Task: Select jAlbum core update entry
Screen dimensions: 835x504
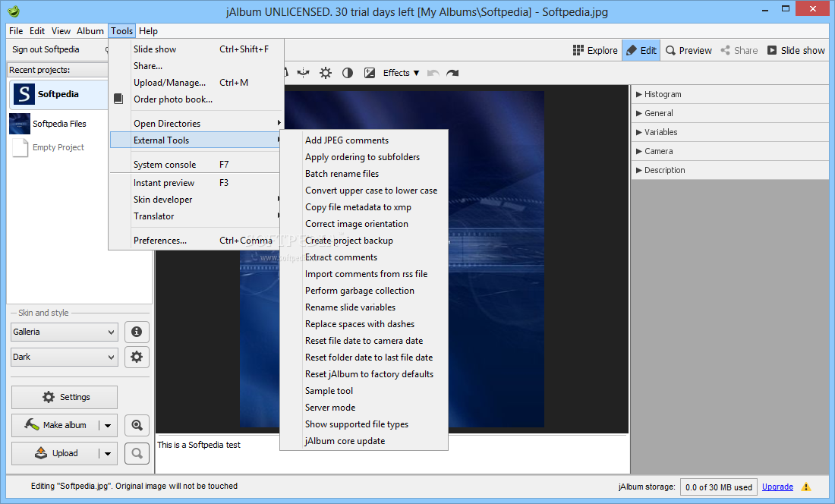Action: 364,441
